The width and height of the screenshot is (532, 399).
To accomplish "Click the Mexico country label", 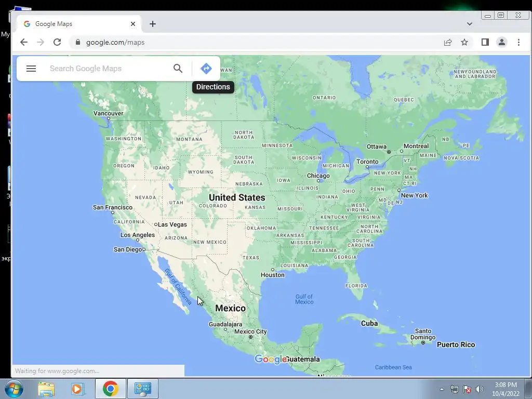I will pos(230,309).
